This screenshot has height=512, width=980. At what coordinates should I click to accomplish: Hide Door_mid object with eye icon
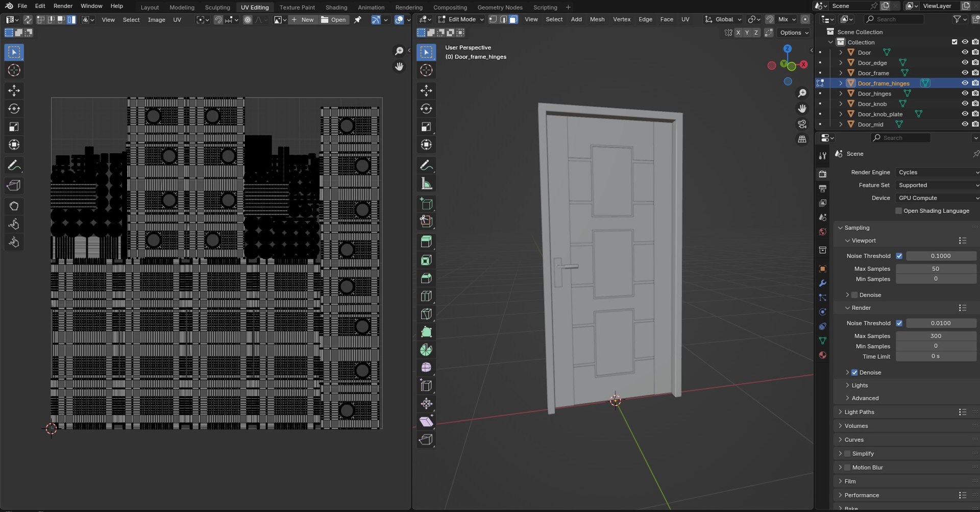(965, 124)
